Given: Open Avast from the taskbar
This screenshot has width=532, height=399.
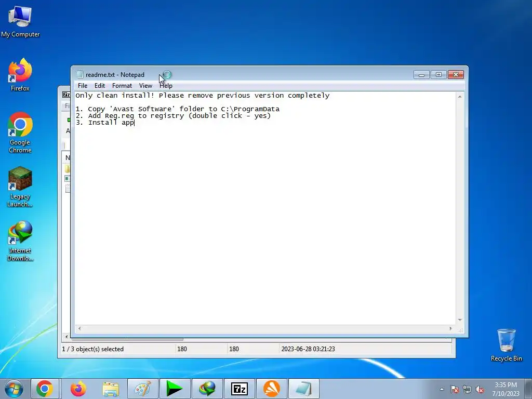Looking at the screenshot, I should (271, 389).
